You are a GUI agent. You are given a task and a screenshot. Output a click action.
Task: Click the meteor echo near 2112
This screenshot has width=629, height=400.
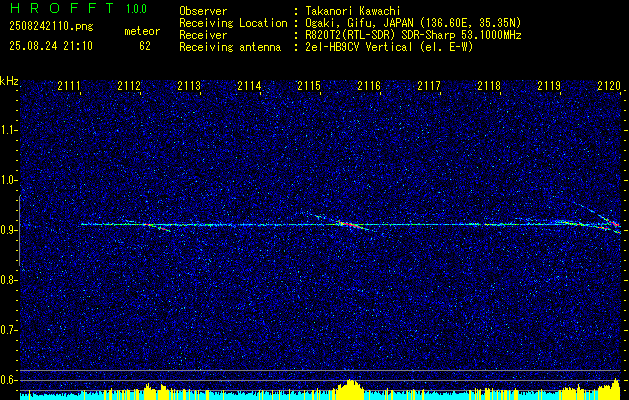tap(157, 227)
